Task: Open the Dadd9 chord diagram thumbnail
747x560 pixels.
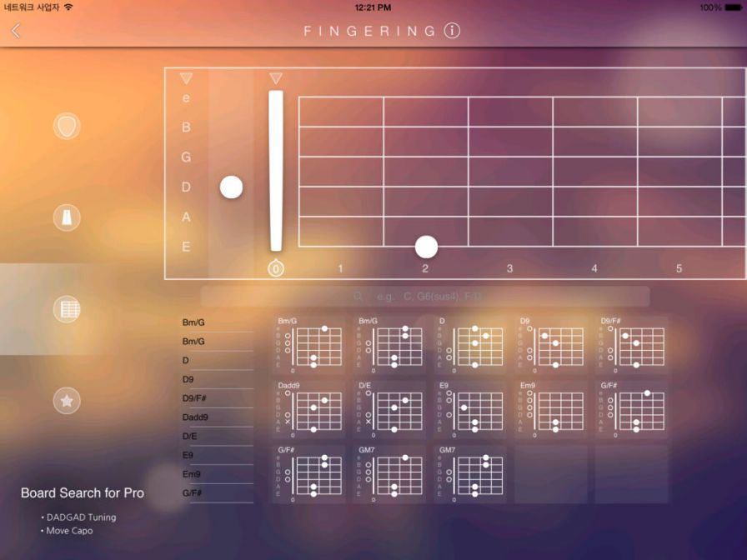Action: 308,409
